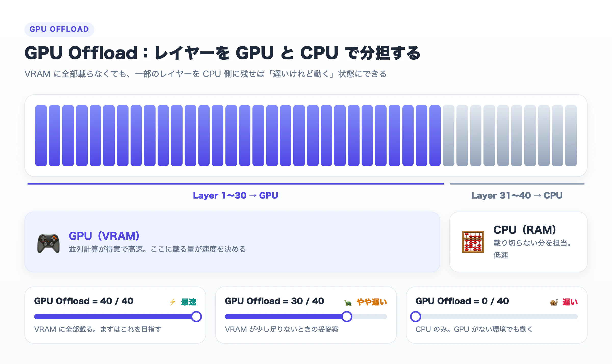Image resolution: width=612 pixels, height=364 pixels.
Task: Select the GPU (VRAM) card heading
Action: 104,236
